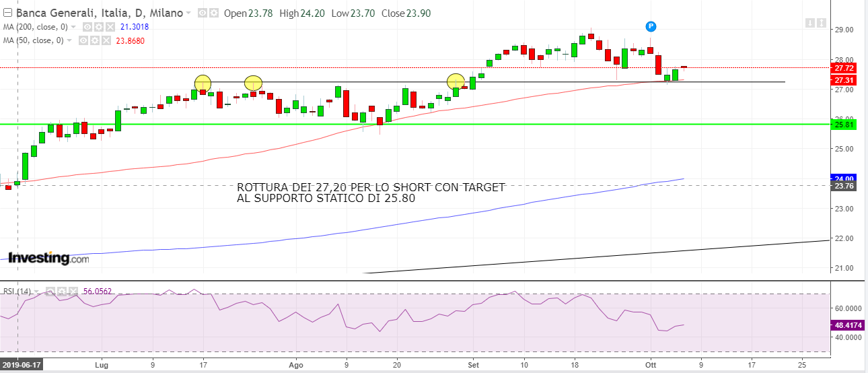Click the 60.0000 tick on RSI axis
Viewport: 868px width, 373px height.
pyautogui.click(x=847, y=308)
